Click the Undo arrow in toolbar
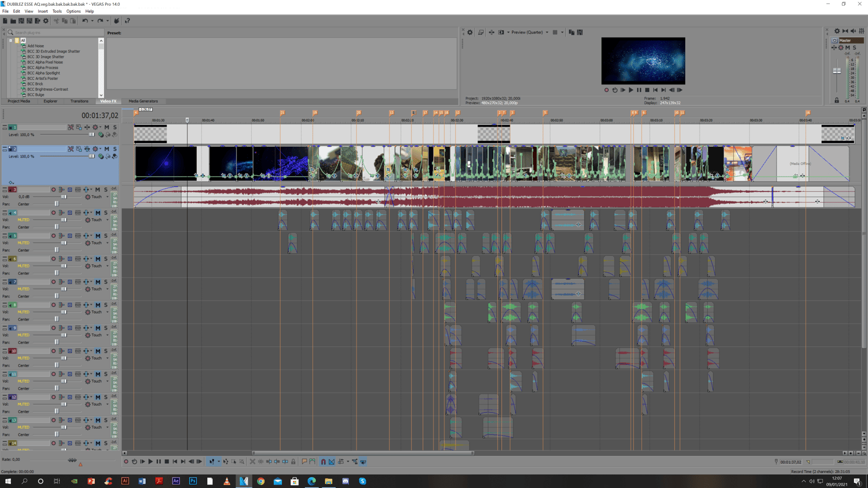The height and width of the screenshot is (488, 868). coord(84,21)
